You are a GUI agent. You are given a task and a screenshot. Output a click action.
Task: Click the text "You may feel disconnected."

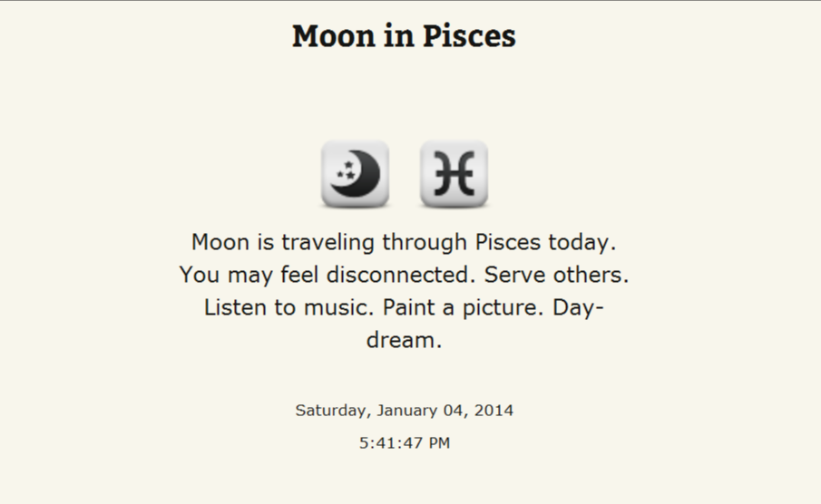tap(327, 275)
